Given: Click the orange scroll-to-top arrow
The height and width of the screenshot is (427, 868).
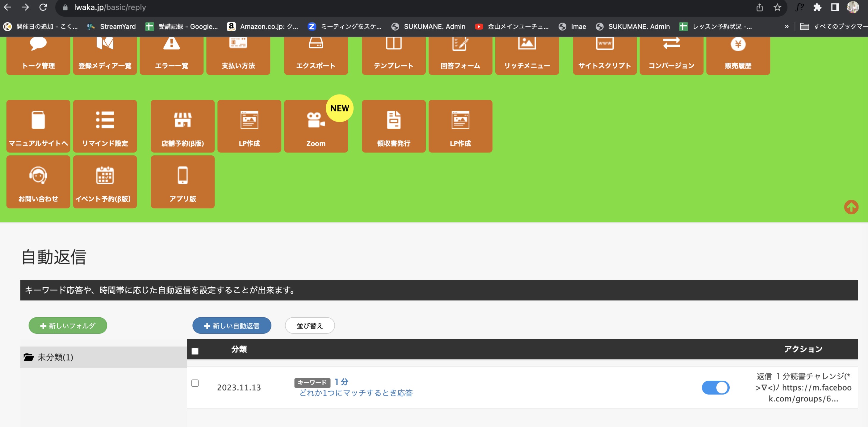Looking at the screenshot, I should (851, 207).
